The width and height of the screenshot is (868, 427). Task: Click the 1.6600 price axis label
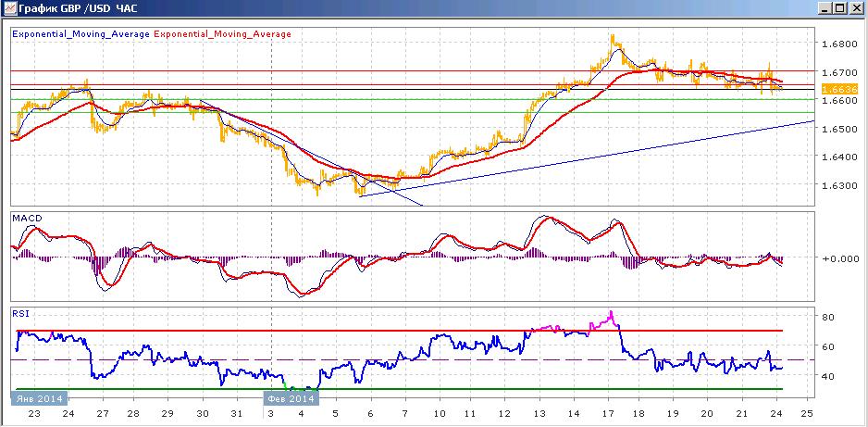[839, 101]
